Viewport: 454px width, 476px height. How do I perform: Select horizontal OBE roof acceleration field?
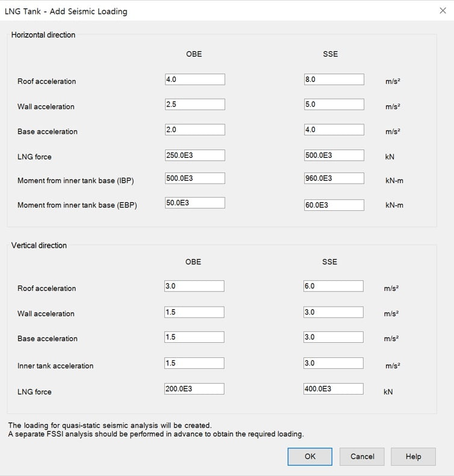coord(194,80)
